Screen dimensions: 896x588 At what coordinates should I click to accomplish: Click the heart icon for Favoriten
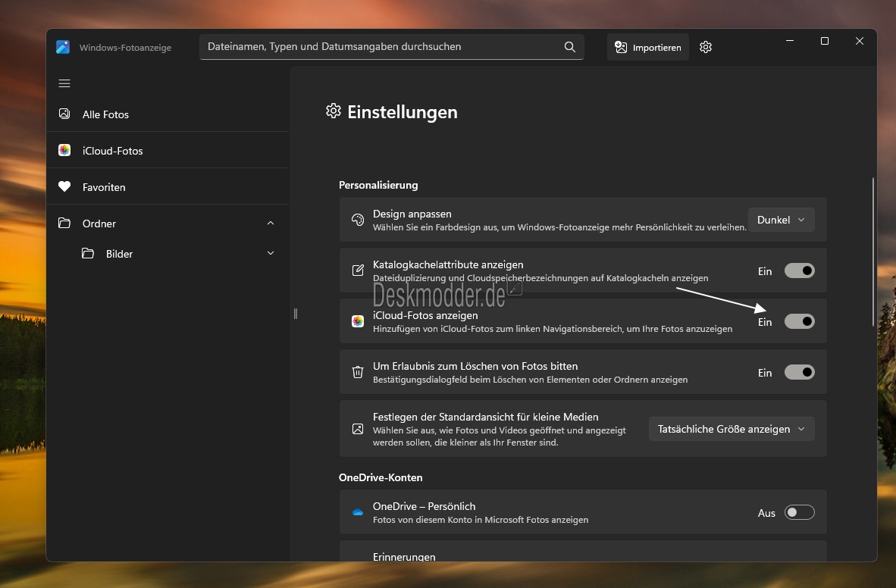click(64, 187)
